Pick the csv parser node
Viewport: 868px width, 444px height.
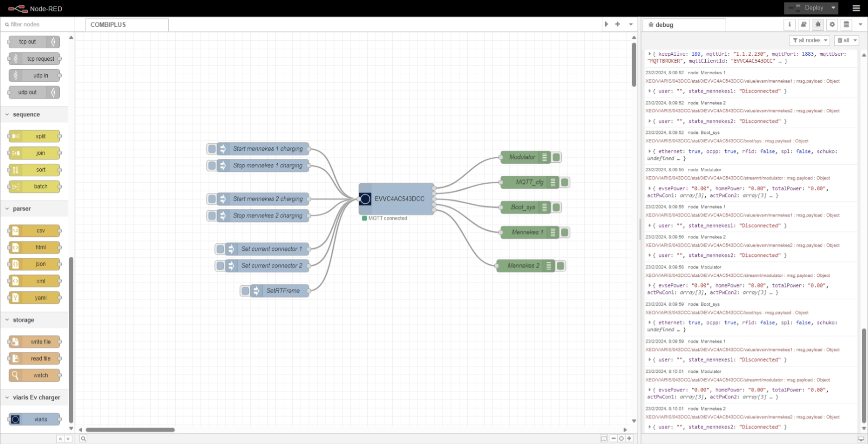pos(34,230)
